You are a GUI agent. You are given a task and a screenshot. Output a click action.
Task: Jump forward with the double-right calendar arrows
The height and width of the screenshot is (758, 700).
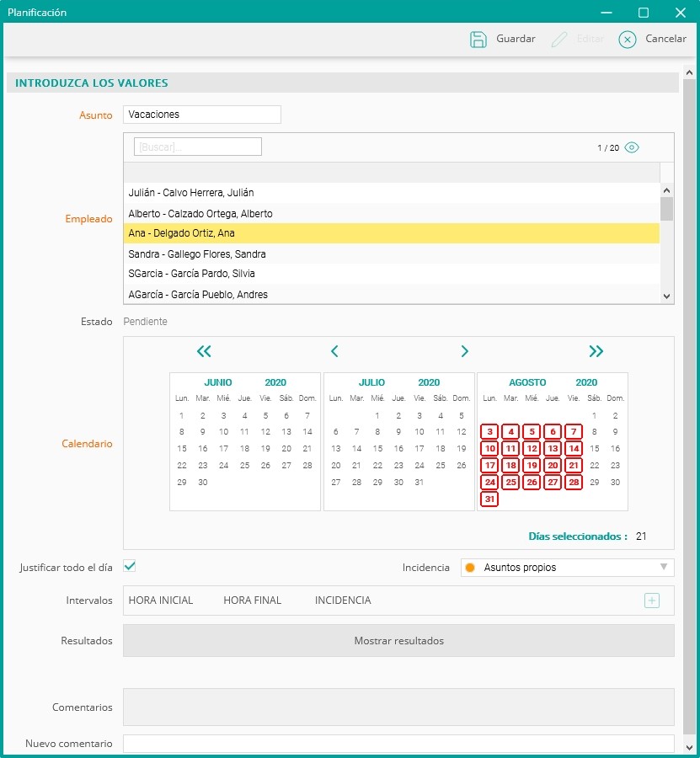pyautogui.click(x=596, y=351)
